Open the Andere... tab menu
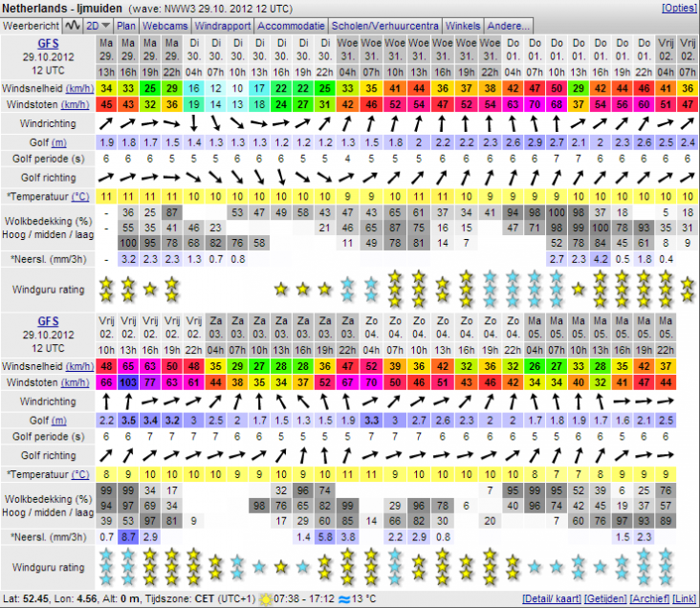 pos(508,25)
